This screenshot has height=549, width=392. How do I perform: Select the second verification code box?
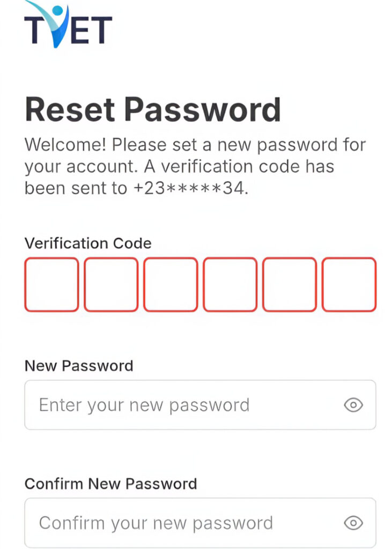pos(111,284)
